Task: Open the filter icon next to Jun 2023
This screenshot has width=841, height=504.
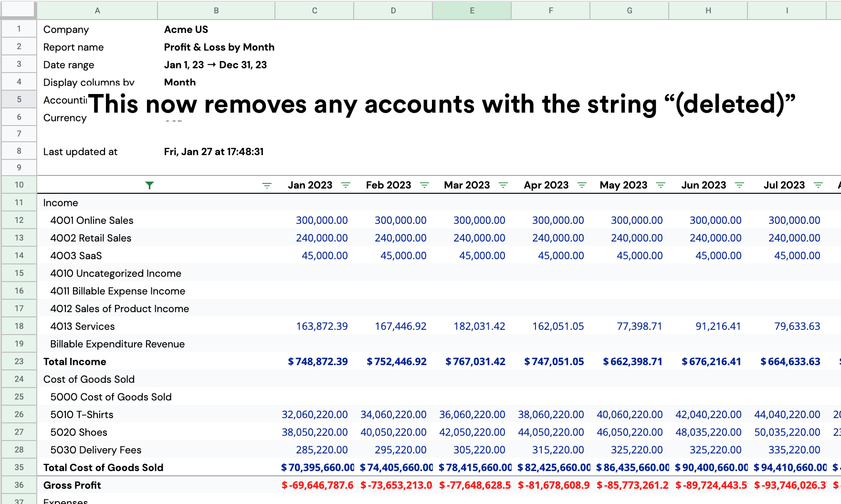Action: (x=739, y=185)
